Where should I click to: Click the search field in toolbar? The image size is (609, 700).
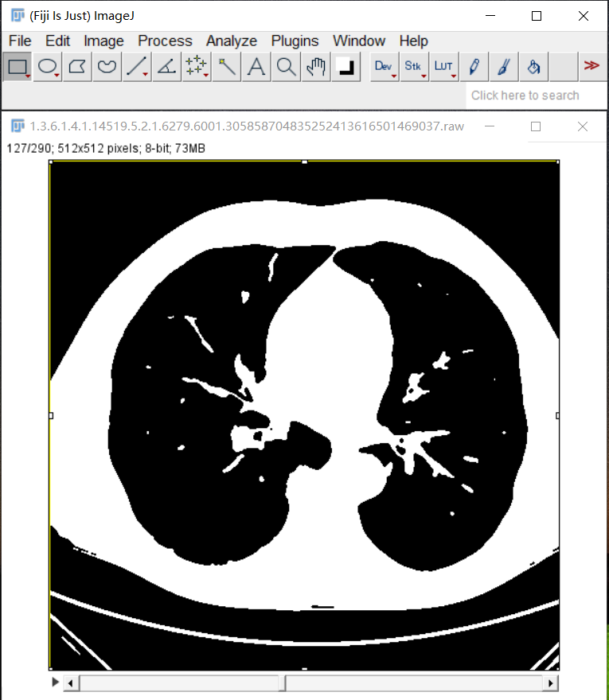(536, 95)
